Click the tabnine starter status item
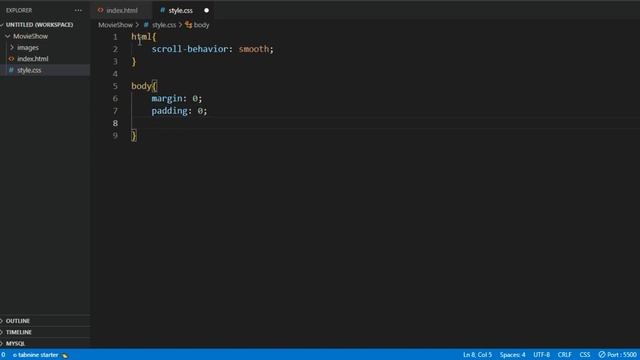Screen dimensions: 640x360 (40, 355)
